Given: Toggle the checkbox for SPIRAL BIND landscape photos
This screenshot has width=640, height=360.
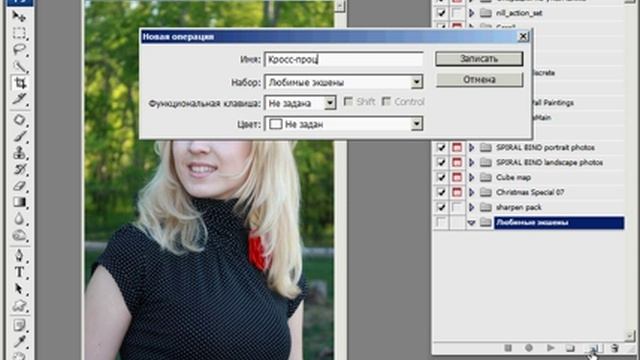Looking at the screenshot, I should click(441, 162).
